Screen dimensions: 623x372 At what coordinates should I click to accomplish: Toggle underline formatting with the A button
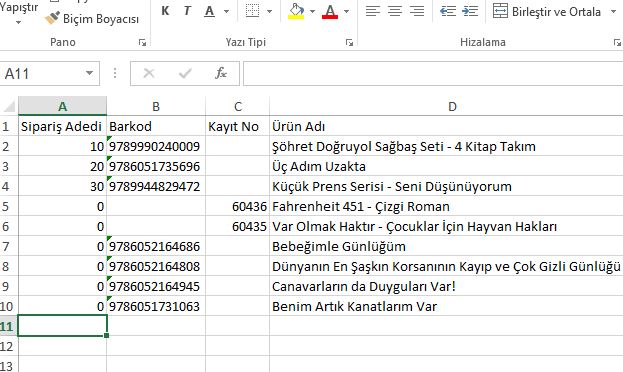(x=209, y=11)
